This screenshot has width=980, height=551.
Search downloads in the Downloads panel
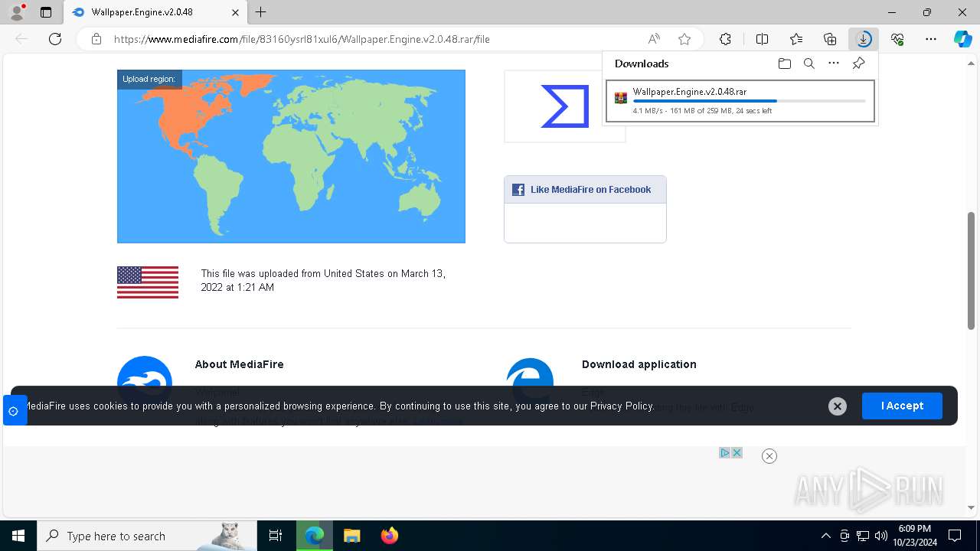[808, 64]
